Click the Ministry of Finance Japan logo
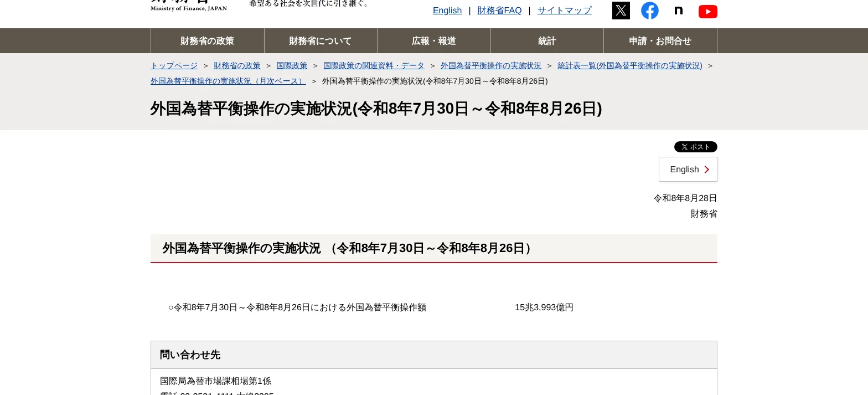Image resolution: width=868 pixels, height=395 pixels. [x=189, y=6]
